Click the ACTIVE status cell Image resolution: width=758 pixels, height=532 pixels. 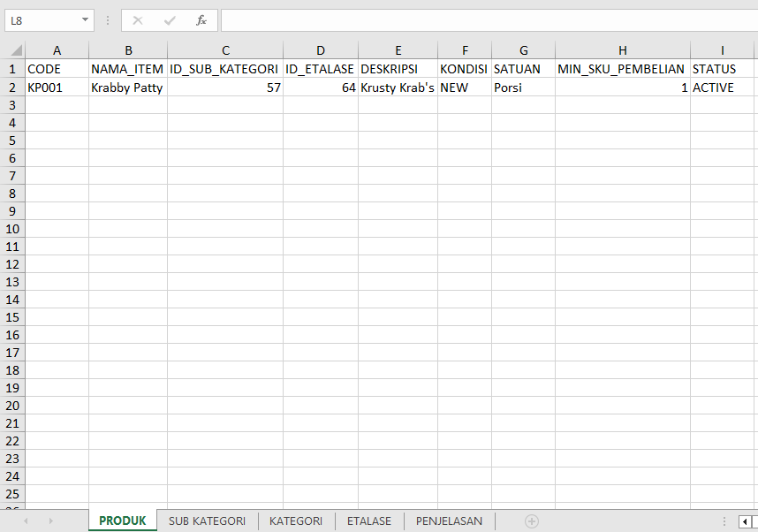click(x=723, y=87)
